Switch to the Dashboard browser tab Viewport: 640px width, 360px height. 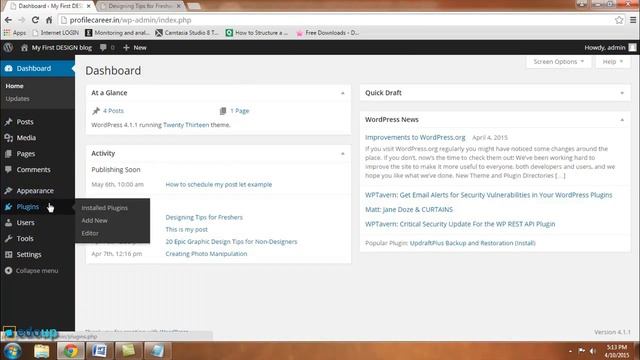point(51,6)
